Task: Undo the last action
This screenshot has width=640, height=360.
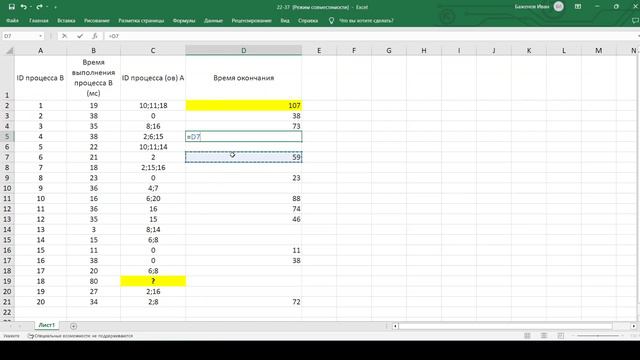Action: pyautogui.click(x=23, y=7)
